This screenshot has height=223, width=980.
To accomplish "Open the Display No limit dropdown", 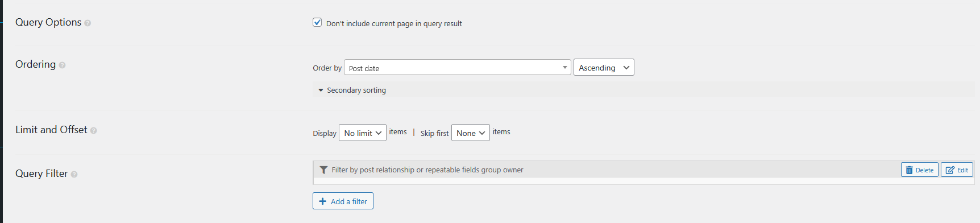I will [x=363, y=133].
